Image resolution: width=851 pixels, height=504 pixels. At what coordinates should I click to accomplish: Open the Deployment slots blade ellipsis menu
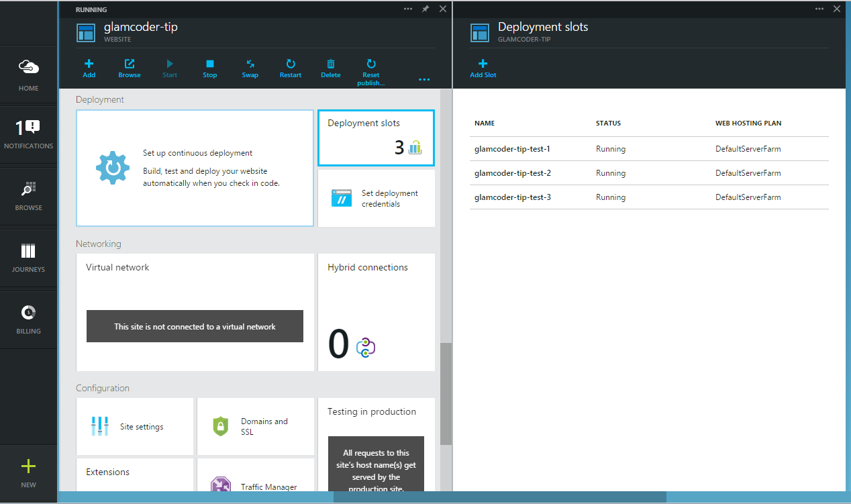[819, 9]
